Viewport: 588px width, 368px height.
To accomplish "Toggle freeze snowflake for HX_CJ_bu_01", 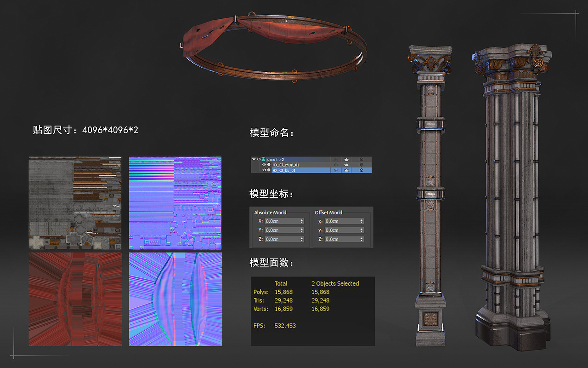I will pyautogui.click(x=336, y=170).
